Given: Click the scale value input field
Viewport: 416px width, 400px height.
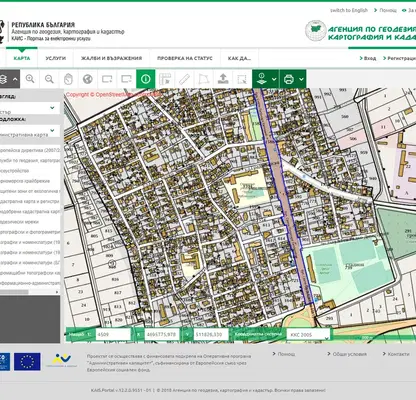Looking at the screenshot, I should click(x=113, y=334).
